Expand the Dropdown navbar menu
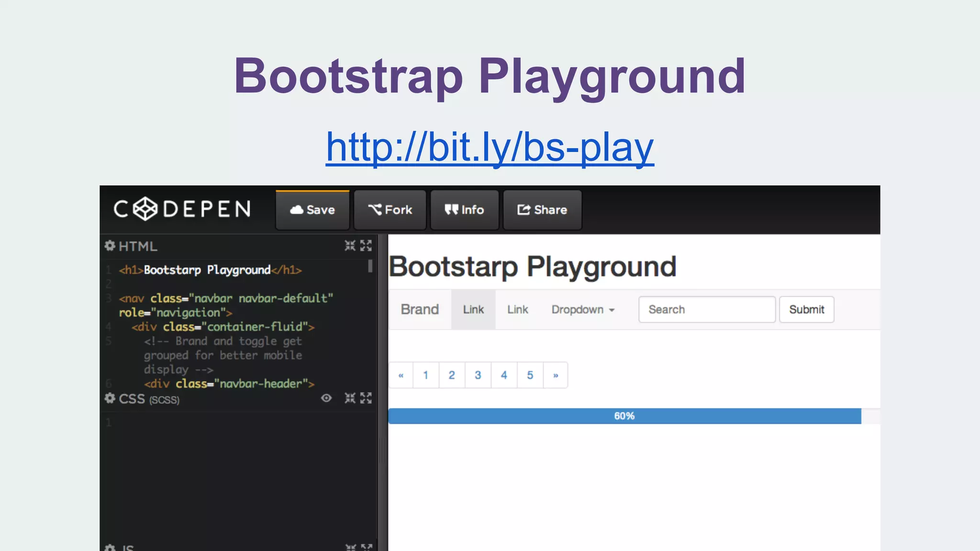Viewport: 980px width, 551px height. pos(583,309)
